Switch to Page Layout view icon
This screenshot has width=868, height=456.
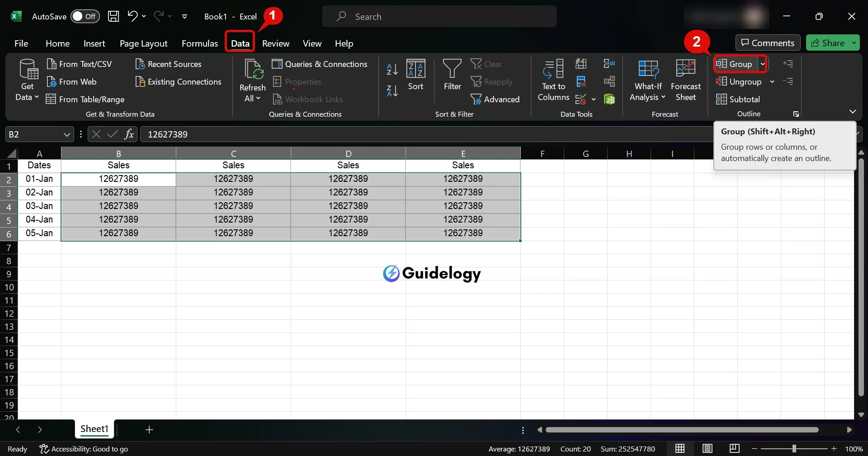pos(708,449)
